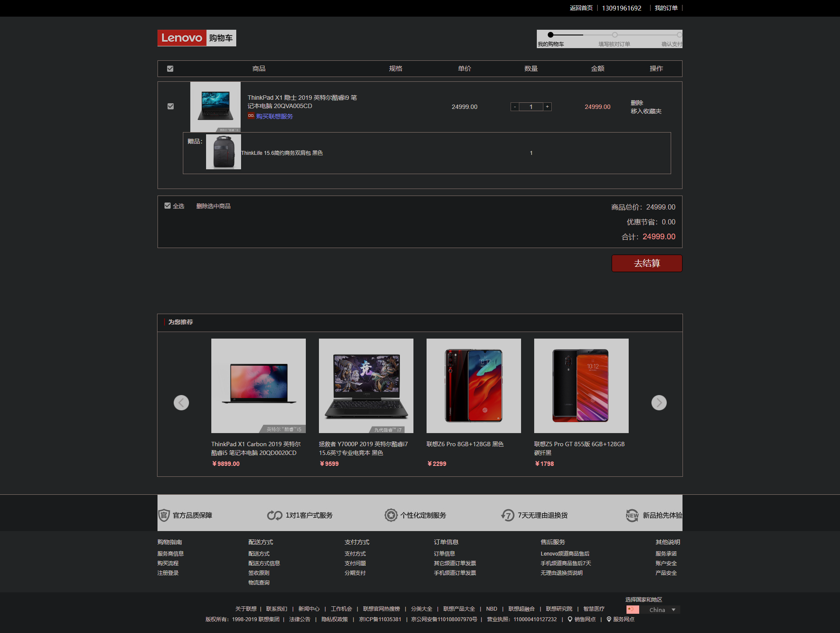Open 支付问题 footer link

355,563
